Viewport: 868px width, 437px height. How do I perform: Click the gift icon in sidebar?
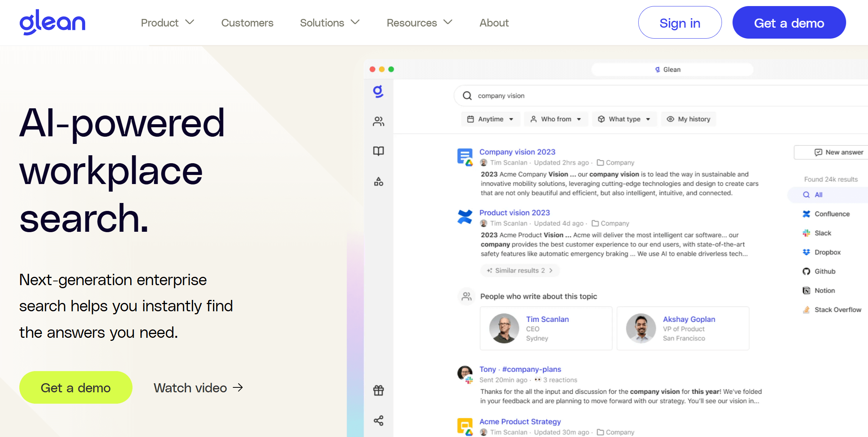pyautogui.click(x=378, y=390)
